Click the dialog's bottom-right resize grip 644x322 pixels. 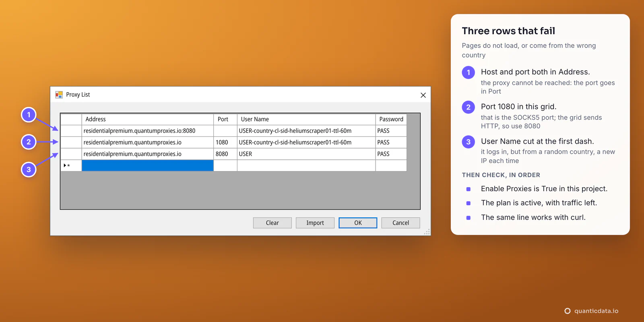pyautogui.click(x=427, y=232)
